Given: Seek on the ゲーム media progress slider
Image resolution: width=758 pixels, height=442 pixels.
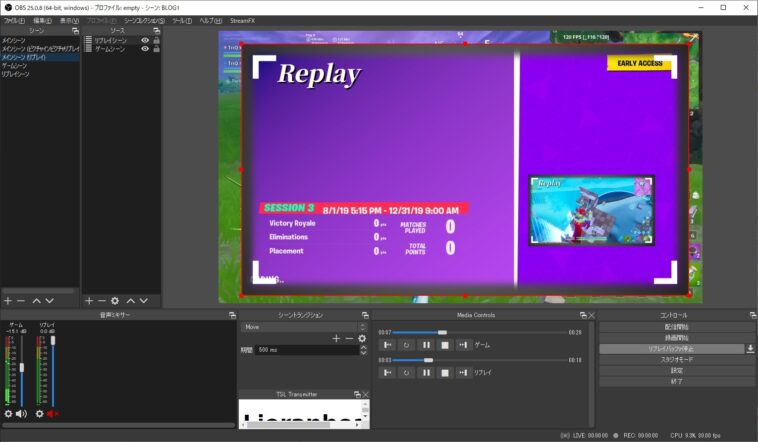Looking at the screenshot, I should pos(480,333).
